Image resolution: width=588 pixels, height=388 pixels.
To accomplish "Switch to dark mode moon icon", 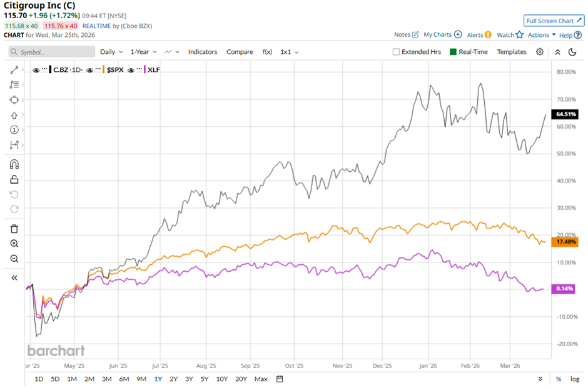I will [572, 52].
